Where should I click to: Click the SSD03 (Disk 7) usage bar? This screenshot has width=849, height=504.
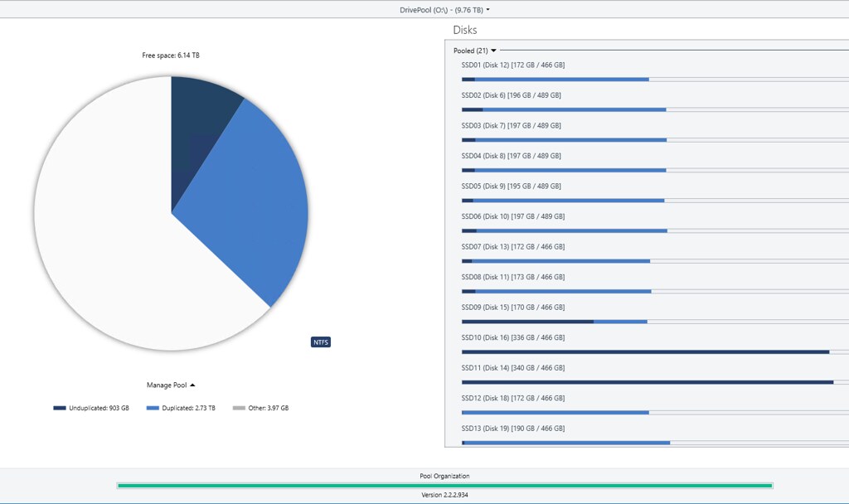564,140
